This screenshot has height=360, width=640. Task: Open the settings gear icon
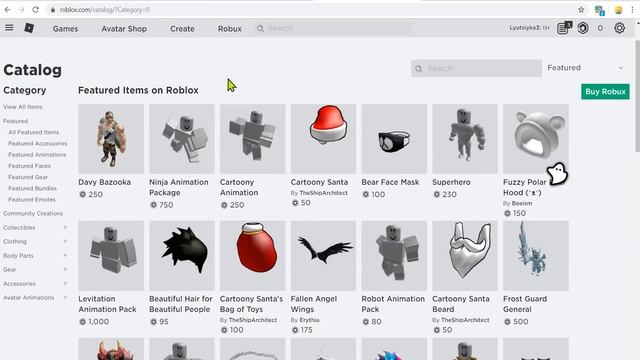620,28
